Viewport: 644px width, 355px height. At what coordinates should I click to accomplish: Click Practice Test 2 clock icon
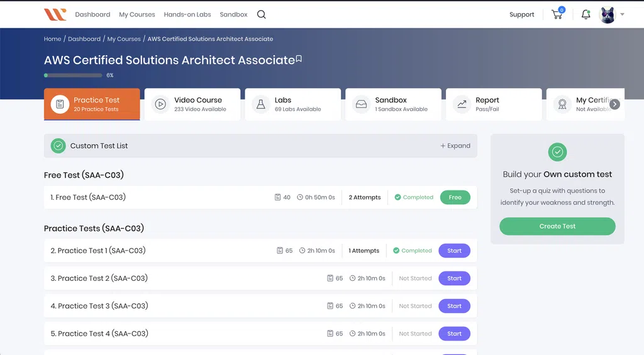(352, 278)
